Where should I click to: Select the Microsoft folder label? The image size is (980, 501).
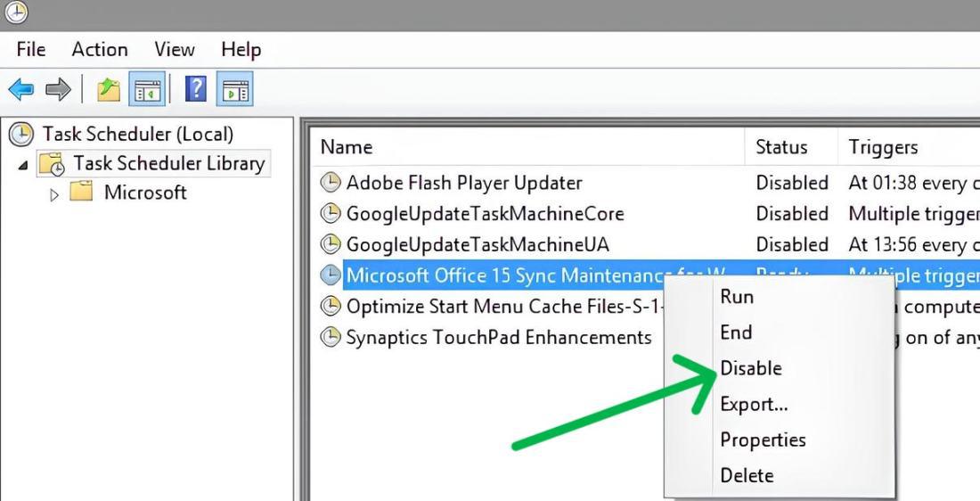click(x=145, y=192)
